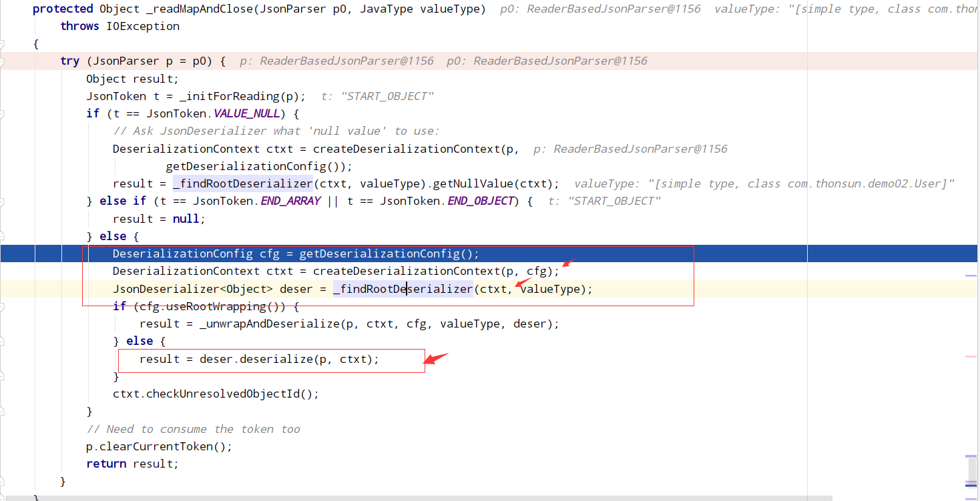Click the t: "START_OBJECT" hint after _initForReading
The height and width of the screenshot is (501, 980).
(x=378, y=96)
